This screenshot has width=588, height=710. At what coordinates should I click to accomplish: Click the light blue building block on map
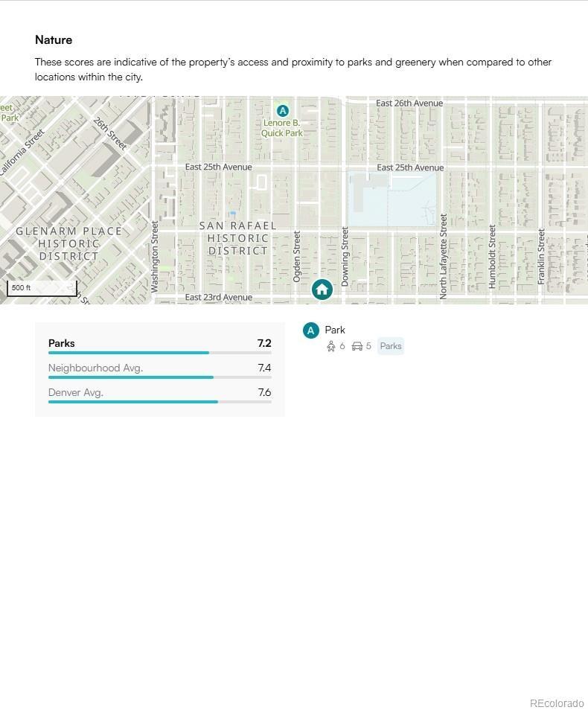(392, 201)
